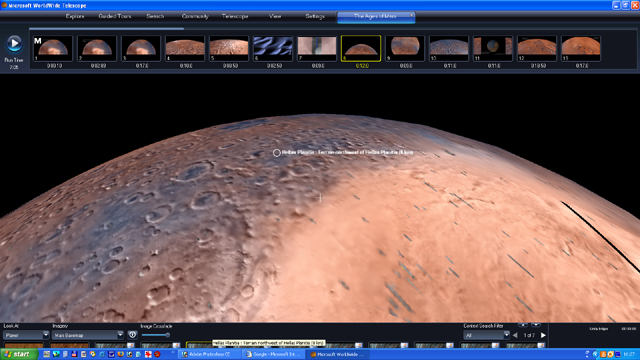Select tour slide 13 thumbnail
This screenshot has height=360, width=640.
point(581,49)
